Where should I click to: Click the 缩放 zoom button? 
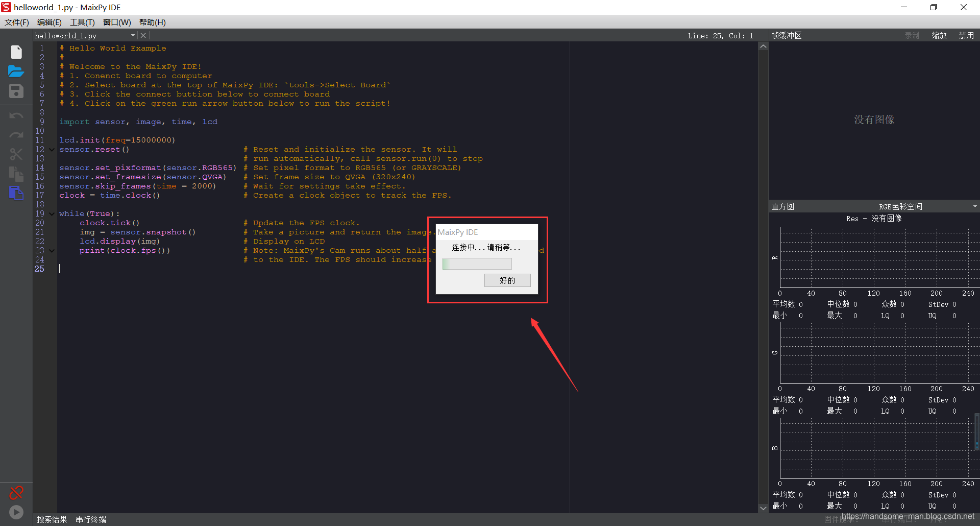[x=939, y=35]
